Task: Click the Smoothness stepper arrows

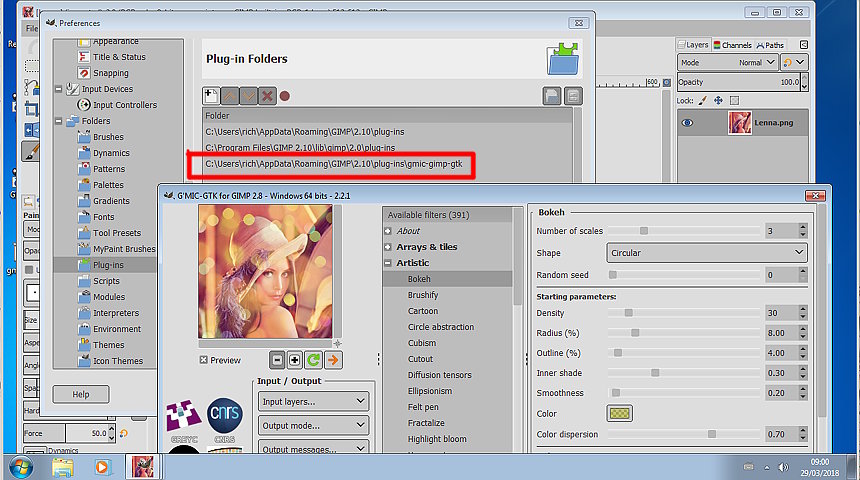Action: 803,393
